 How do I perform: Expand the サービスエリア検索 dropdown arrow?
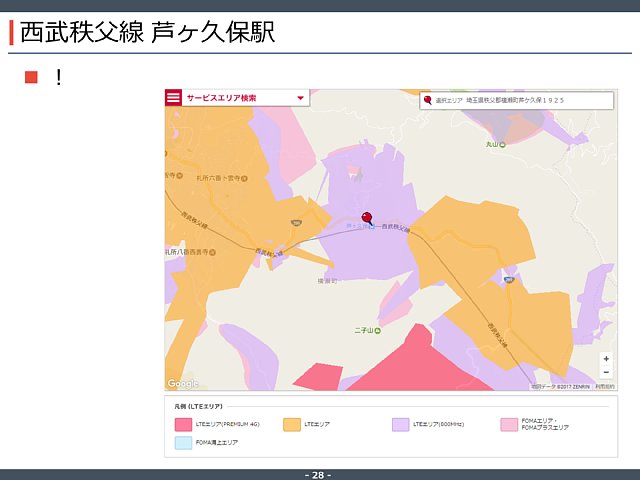pos(300,98)
